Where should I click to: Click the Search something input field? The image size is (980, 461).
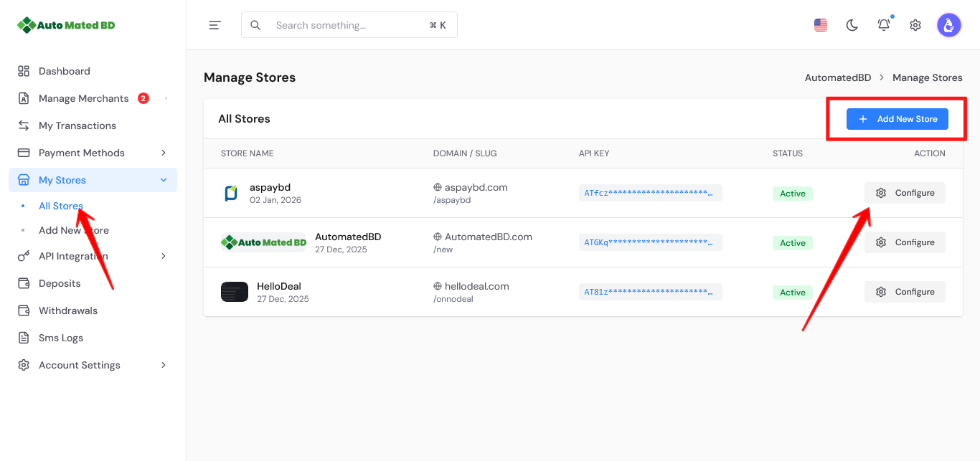[349, 25]
